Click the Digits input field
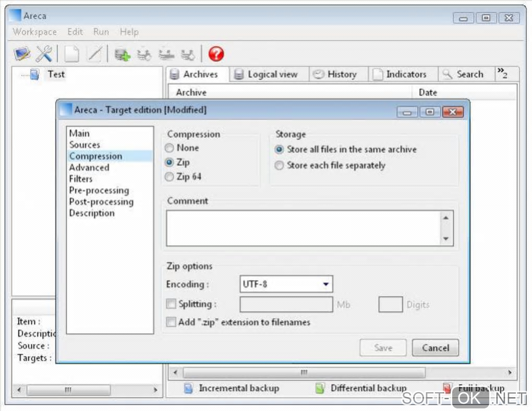This screenshot has height=411, width=532. click(x=391, y=305)
